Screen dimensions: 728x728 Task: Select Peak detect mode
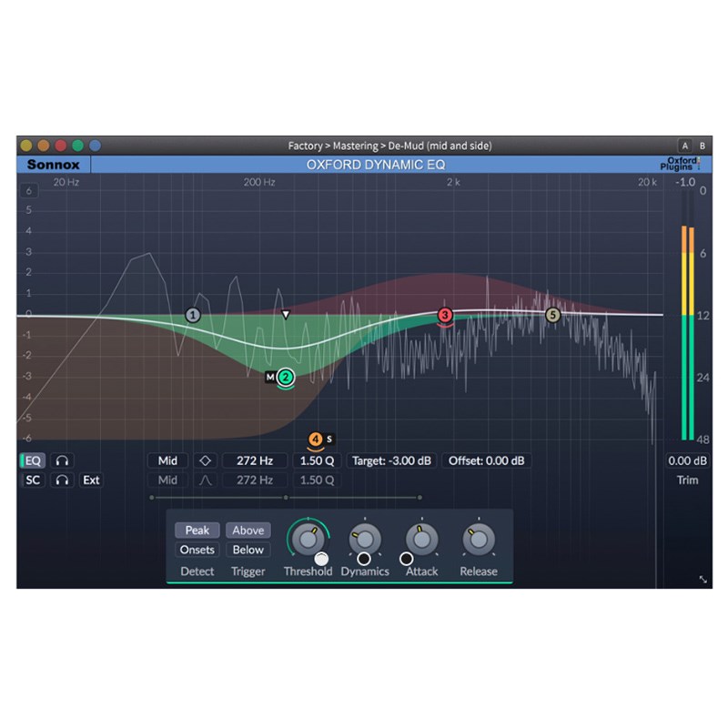click(x=197, y=531)
